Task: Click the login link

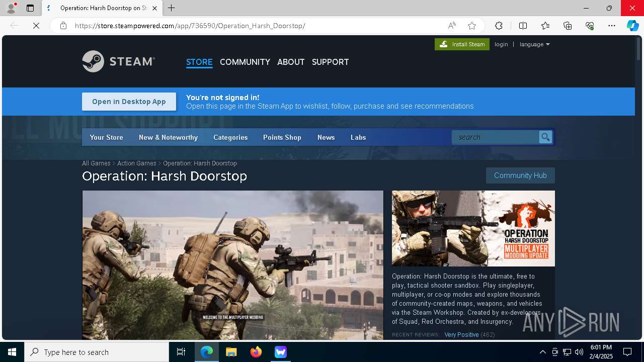Action: pyautogui.click(x=501, y=44)
